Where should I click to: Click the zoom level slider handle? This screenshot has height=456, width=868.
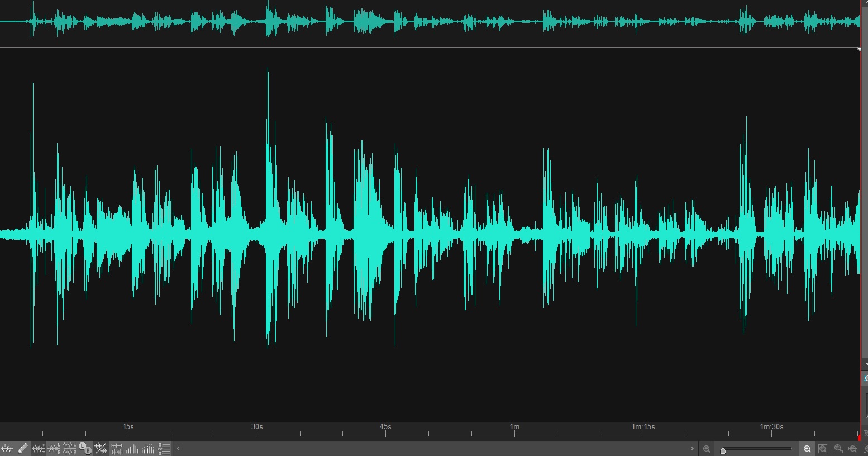[x=723, y=450]
